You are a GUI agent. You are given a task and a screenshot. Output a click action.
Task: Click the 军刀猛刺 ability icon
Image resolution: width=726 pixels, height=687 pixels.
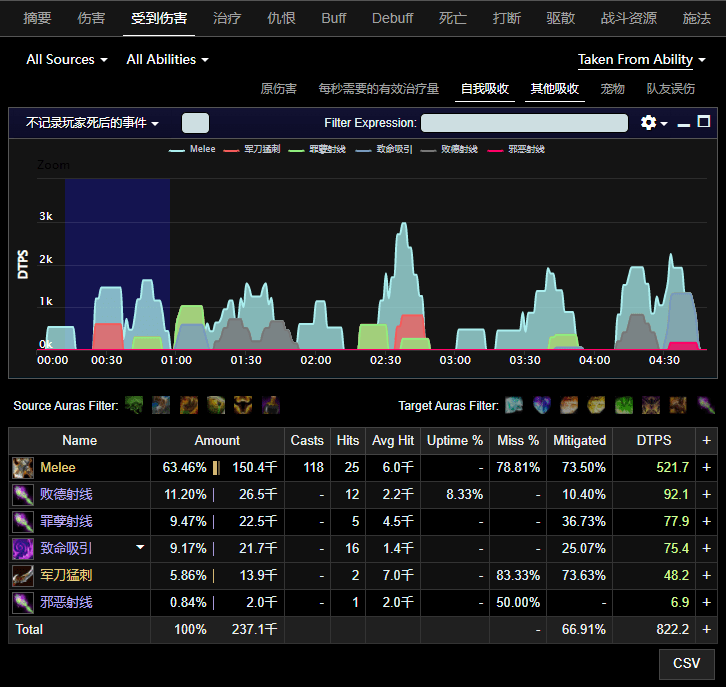pos(23,575)
